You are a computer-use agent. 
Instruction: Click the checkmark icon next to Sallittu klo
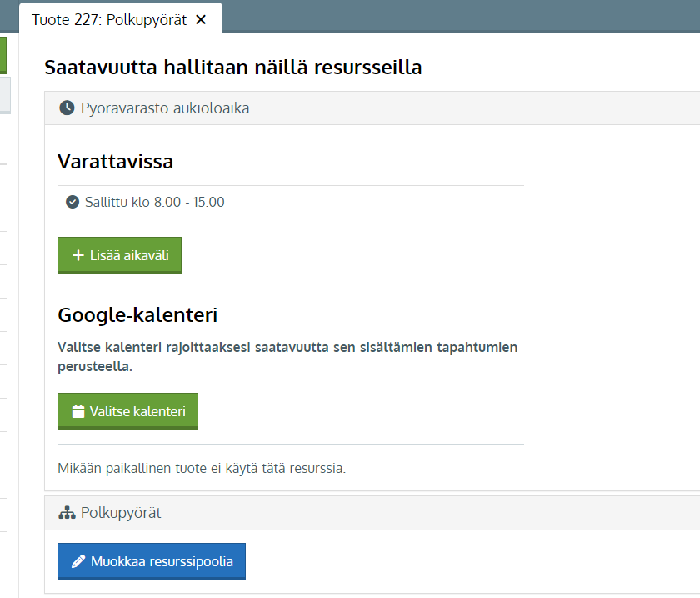[72, 202]
